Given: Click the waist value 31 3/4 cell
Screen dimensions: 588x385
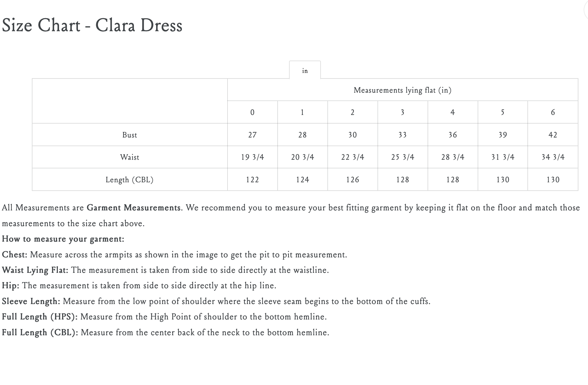Looking at the screenshot, I should [x=503, y=157].
